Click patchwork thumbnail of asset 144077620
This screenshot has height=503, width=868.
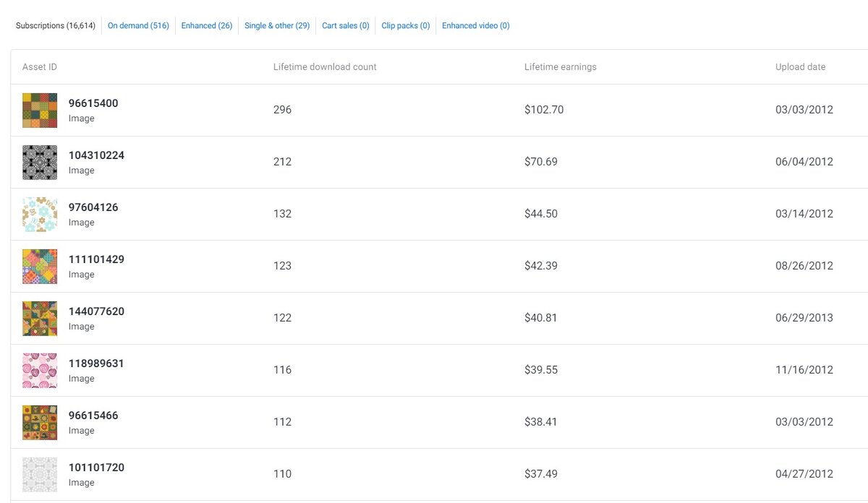tap(40, 319)
